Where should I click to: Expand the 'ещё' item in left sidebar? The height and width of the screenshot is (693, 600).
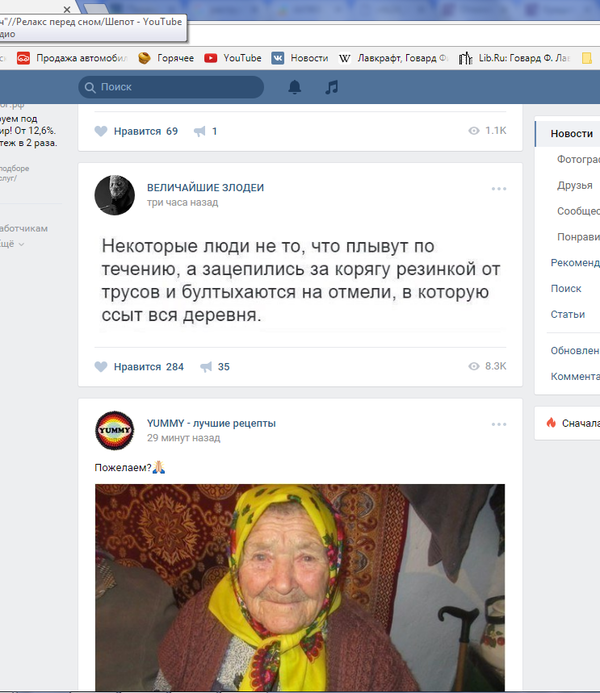(10, 244)
